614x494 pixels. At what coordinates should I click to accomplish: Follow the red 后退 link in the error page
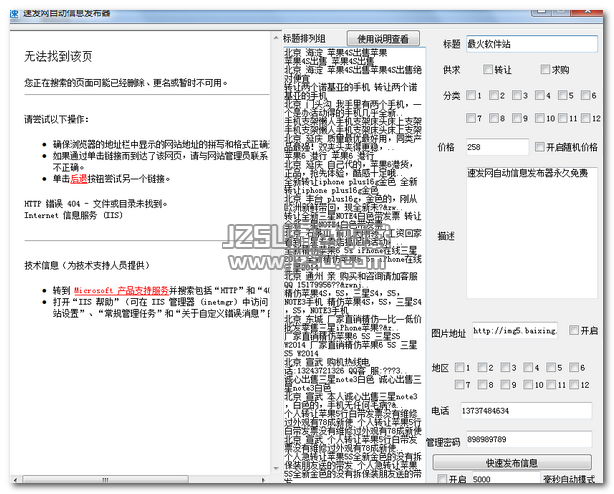79,179
